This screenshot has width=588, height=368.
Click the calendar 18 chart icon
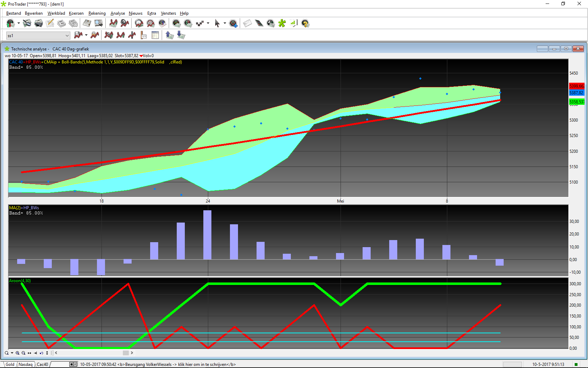click(x=150, y=23)
